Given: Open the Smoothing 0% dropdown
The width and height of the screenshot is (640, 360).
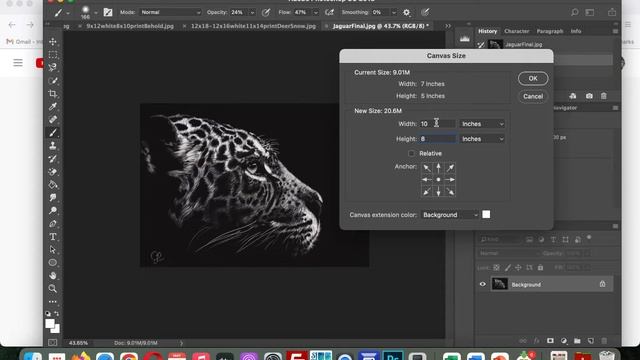Looking at the screenshot, I should (x=394, y=13).
